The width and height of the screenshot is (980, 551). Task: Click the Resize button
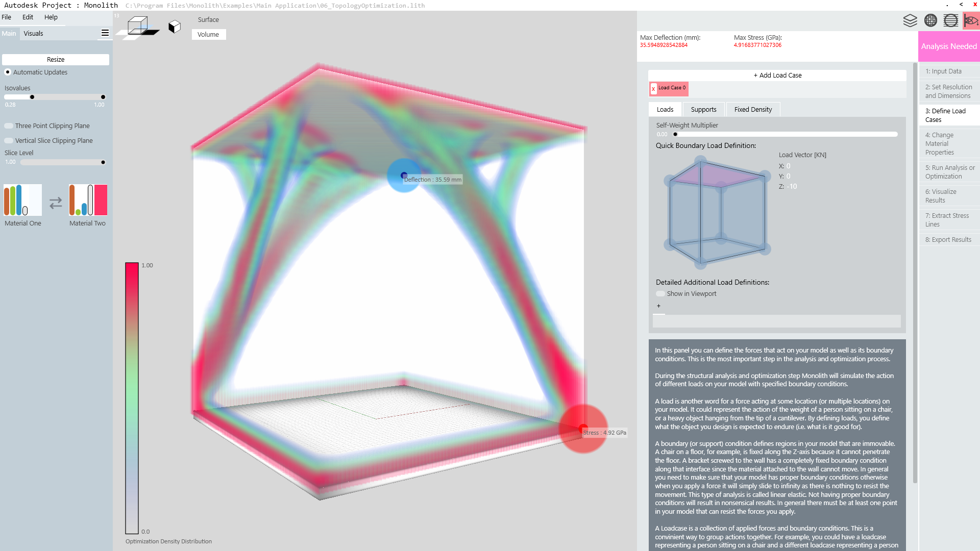(x=56, y=60)
